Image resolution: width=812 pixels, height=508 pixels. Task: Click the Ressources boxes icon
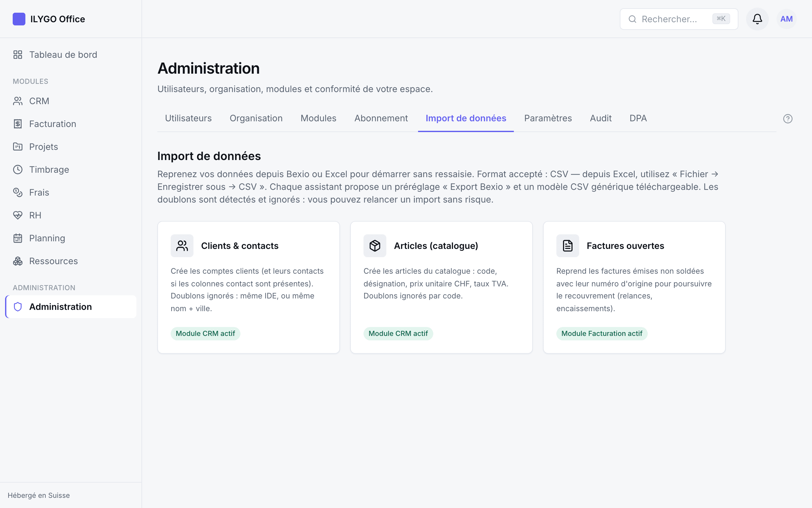point(18,261)
